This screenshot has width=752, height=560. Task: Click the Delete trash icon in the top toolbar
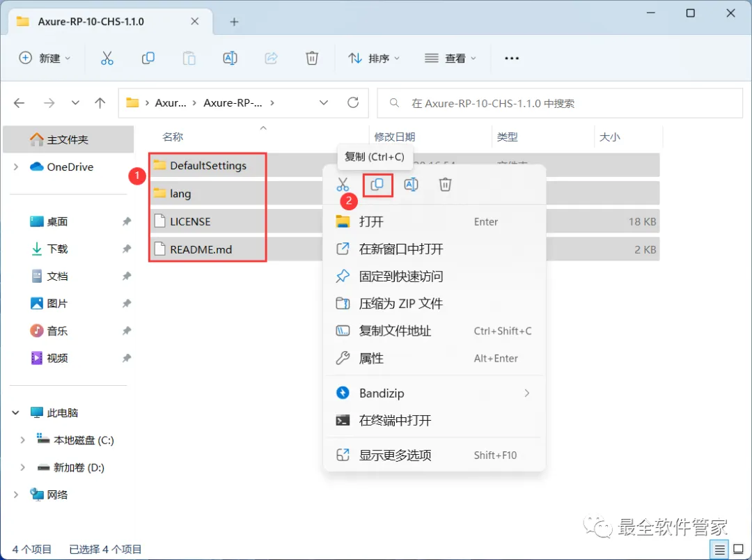pyautogui.click(x=312, y=59)
